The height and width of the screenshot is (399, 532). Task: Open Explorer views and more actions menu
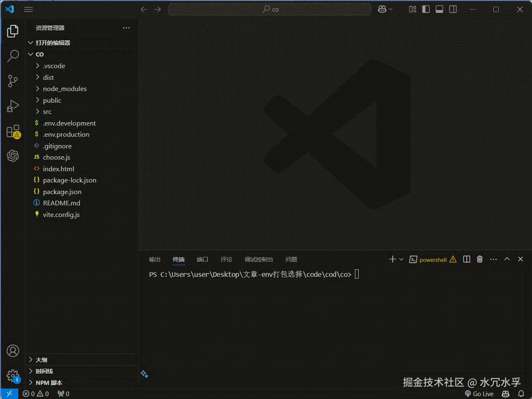point(126,28)
